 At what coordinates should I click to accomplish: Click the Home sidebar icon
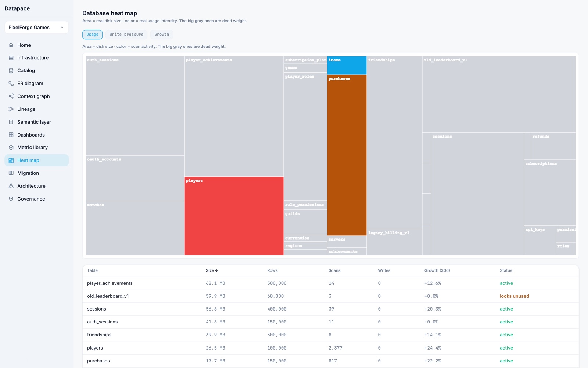[x=11, y=45]
